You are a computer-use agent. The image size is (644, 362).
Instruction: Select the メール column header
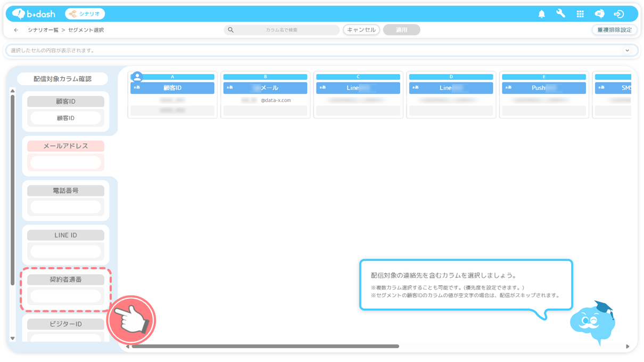(266, 88)
